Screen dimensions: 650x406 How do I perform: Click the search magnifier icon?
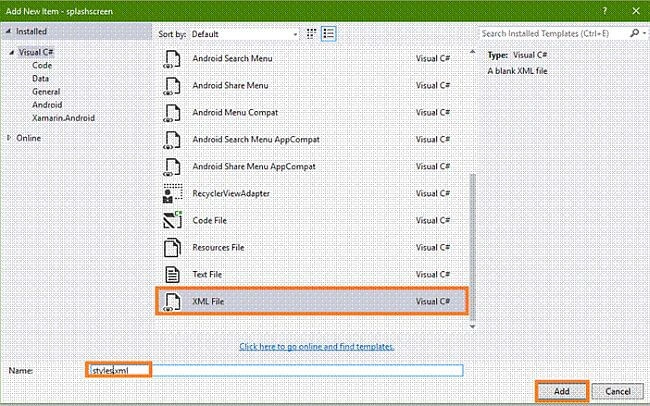point(634,33)
